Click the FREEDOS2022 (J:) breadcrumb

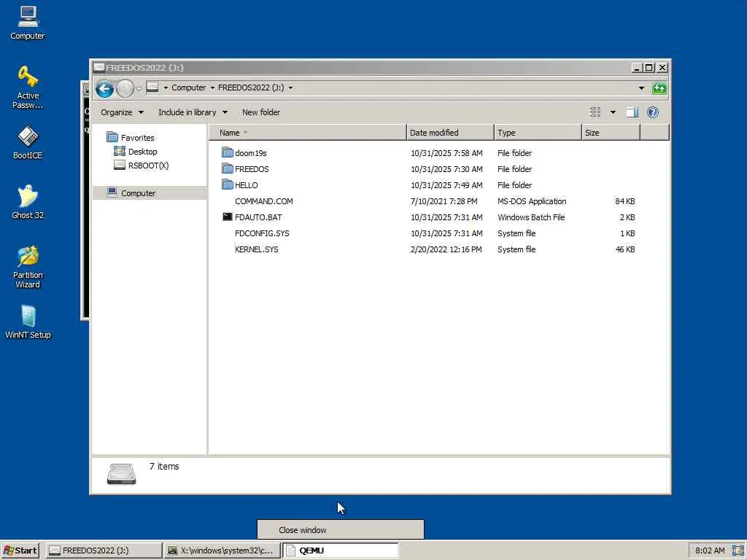point(251,87)
